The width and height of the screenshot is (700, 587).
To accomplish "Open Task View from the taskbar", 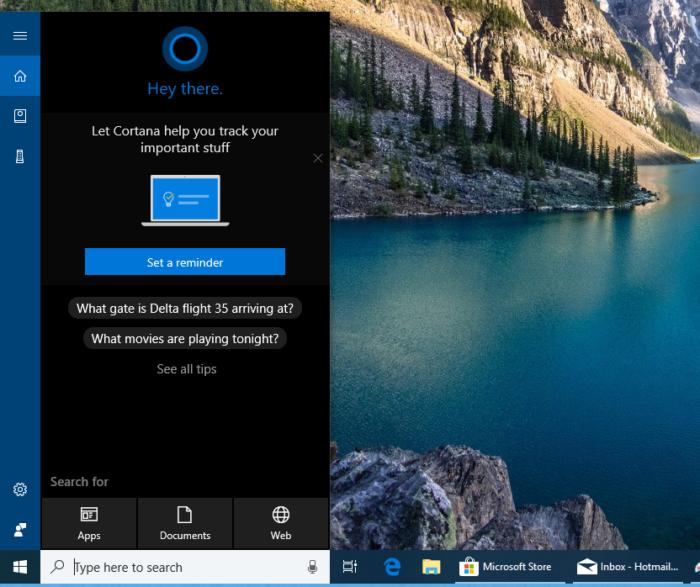I will (x=350, y=567).
